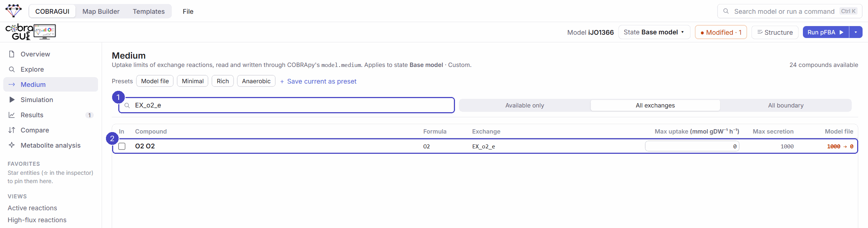Click the Overview page icon in sidebar

click(x=12, y=54)
